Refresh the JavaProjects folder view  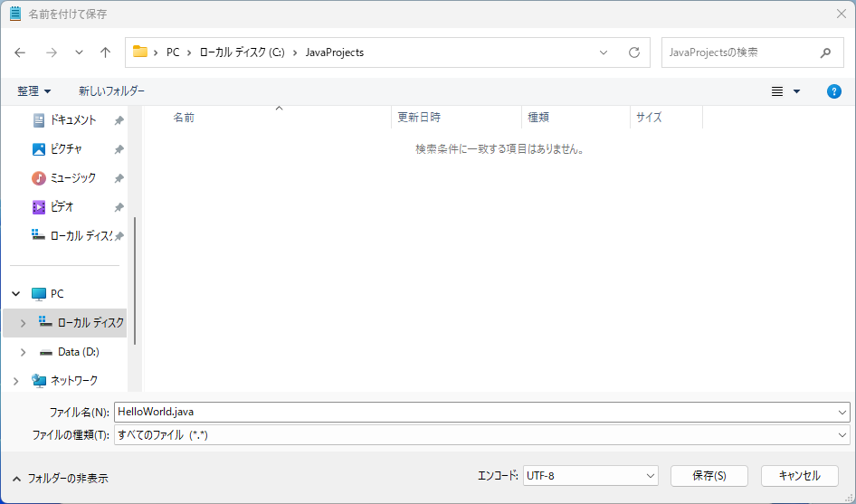pyautogui.click(x=633, y=52)
